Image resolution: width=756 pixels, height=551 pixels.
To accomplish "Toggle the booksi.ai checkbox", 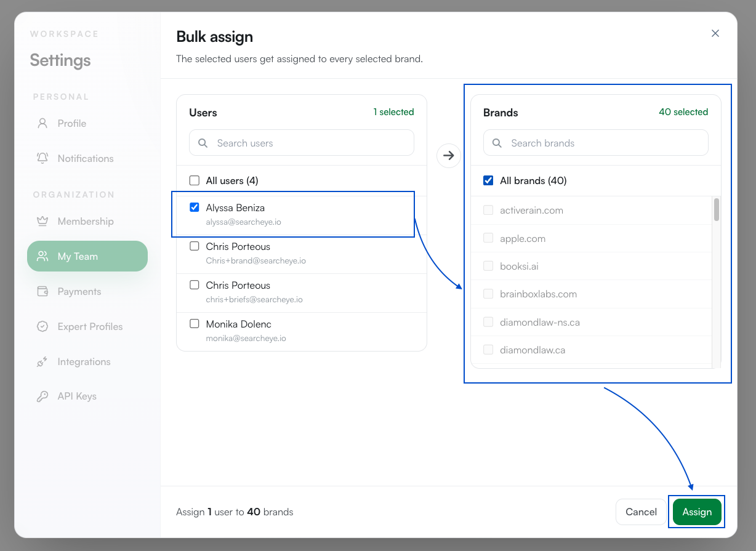I will 489,266.
